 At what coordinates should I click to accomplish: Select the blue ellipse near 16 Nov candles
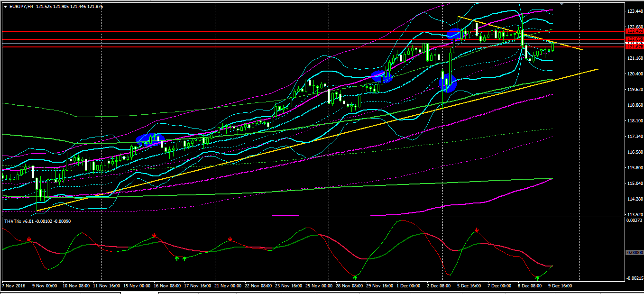tap(150, 139)
